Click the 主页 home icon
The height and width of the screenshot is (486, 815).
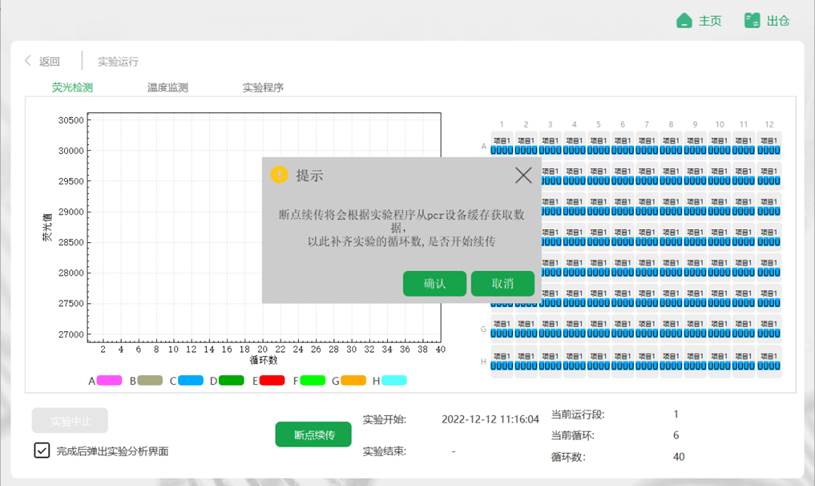click(685, 21)
